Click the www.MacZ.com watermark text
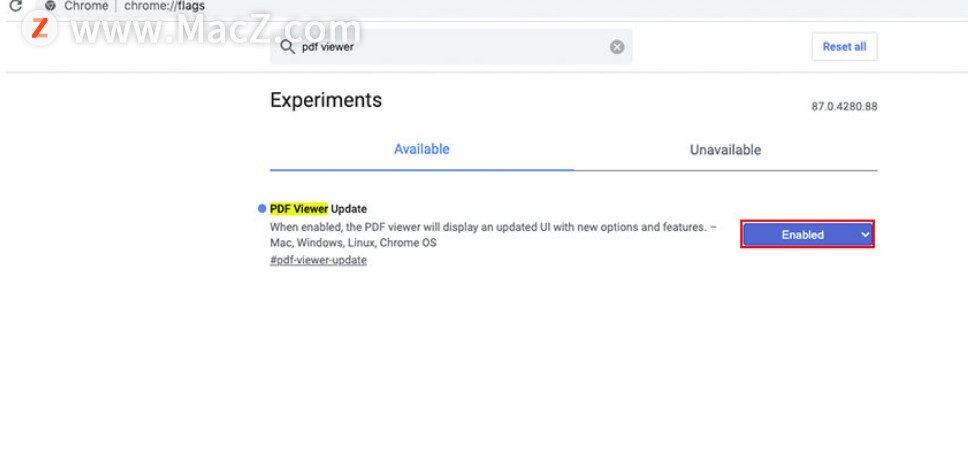Viewport: 971px width, 468px height. (x=216, y=28)
